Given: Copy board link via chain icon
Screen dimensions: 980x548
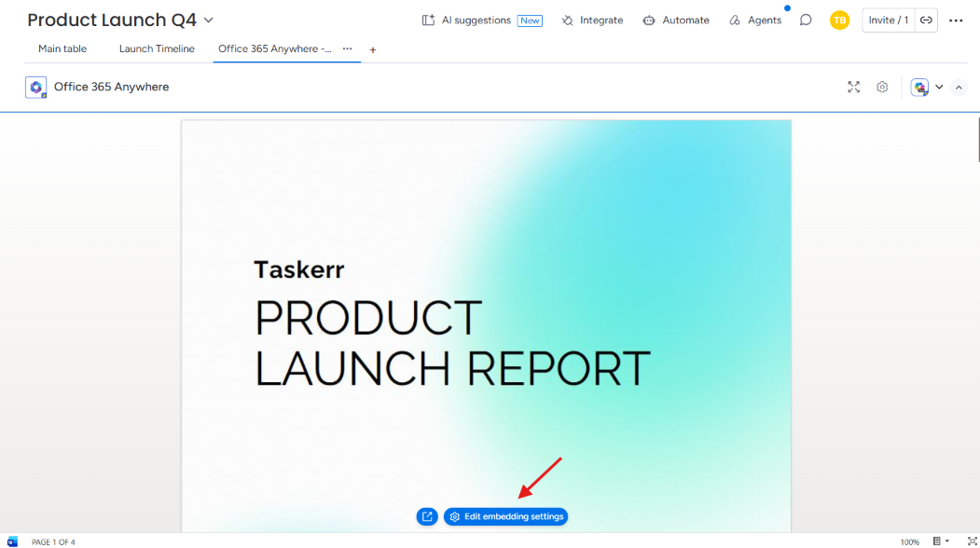Looking at the screenshot, I should point(926,20).
